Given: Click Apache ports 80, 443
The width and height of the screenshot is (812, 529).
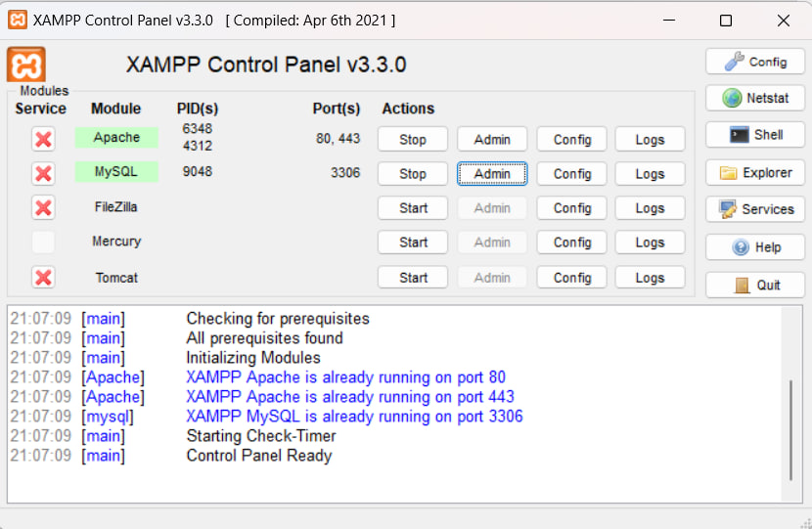Looking at the screenshot, I should point(338,138).
